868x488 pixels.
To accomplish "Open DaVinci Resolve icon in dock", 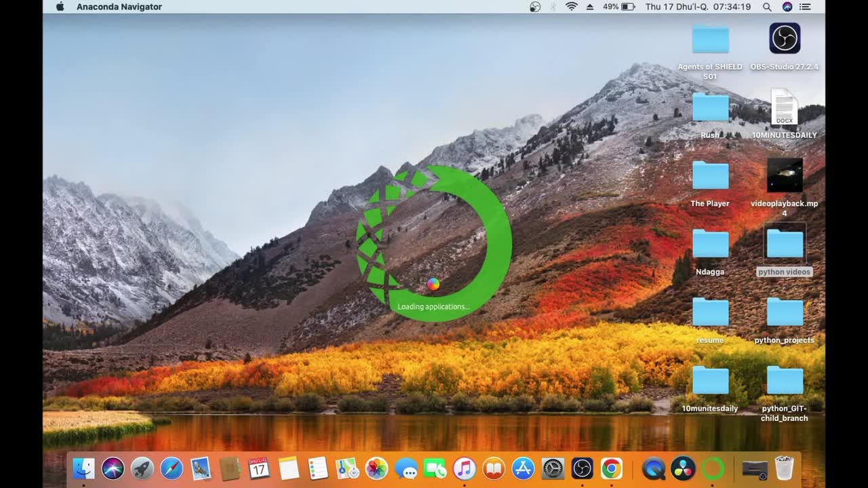I will [x=683, y=468].
